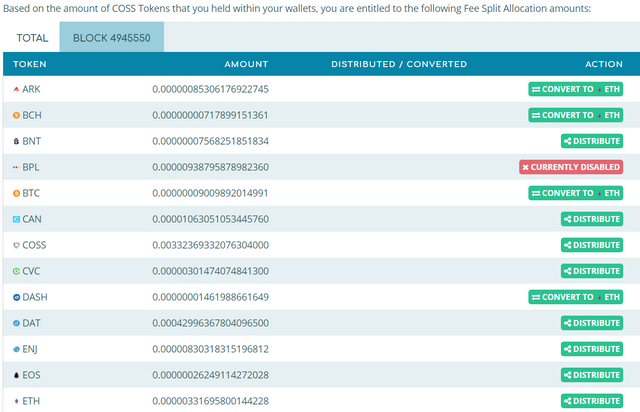Select the COSS token name
The image size is (640, 412).
34,245
